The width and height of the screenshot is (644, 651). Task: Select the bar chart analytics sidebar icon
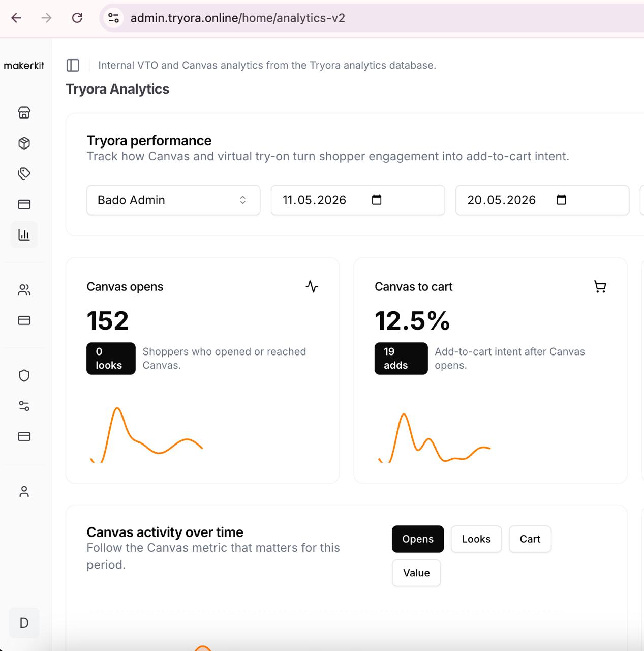(x=24, y=234)
